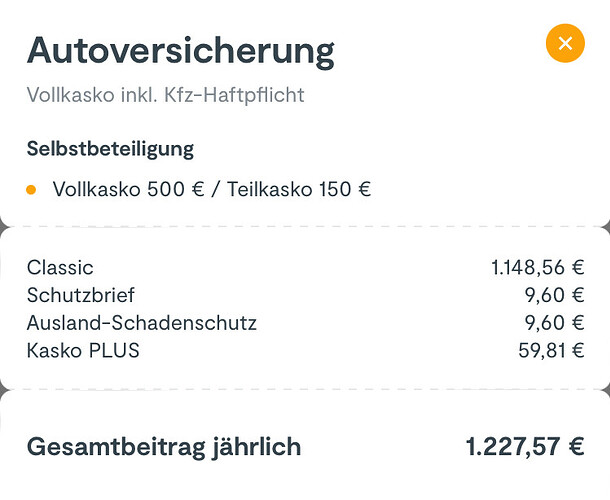Click the Selbstbeteiligung label

(x=110, y=149)
